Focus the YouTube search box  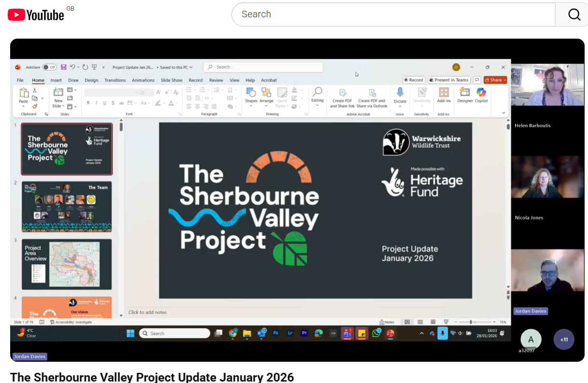[394, 14]
